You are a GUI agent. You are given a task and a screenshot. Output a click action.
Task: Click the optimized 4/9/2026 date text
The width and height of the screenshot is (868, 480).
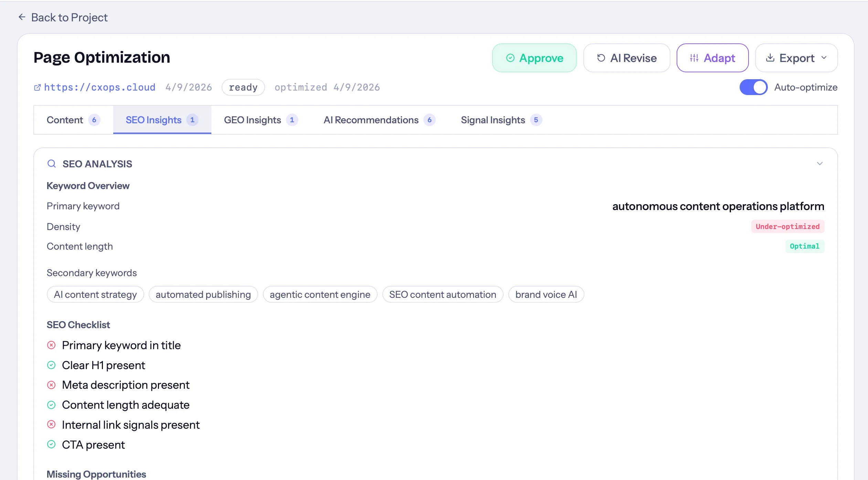327,87
